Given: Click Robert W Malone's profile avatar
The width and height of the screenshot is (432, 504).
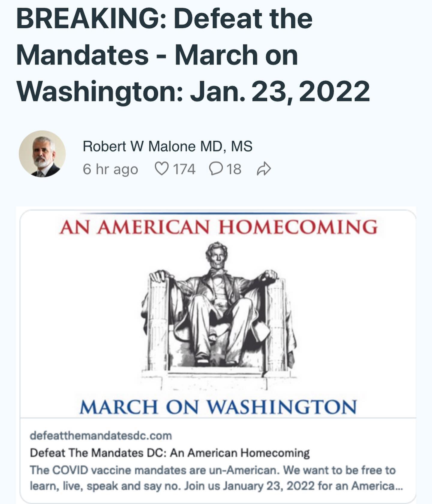Looking at the screenshot, I should click(42, 154).
